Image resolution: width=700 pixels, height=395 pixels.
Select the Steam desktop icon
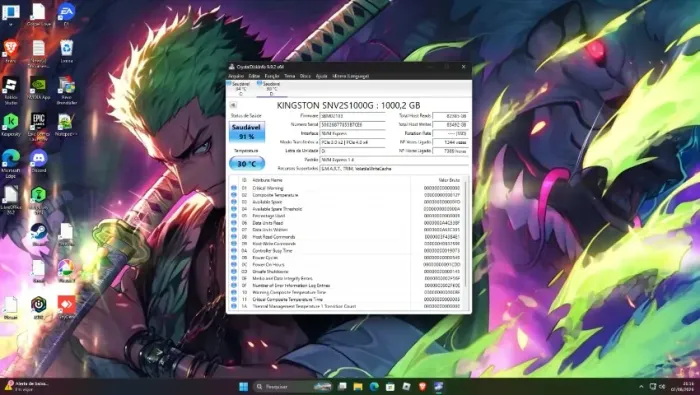tap(39, 234)
